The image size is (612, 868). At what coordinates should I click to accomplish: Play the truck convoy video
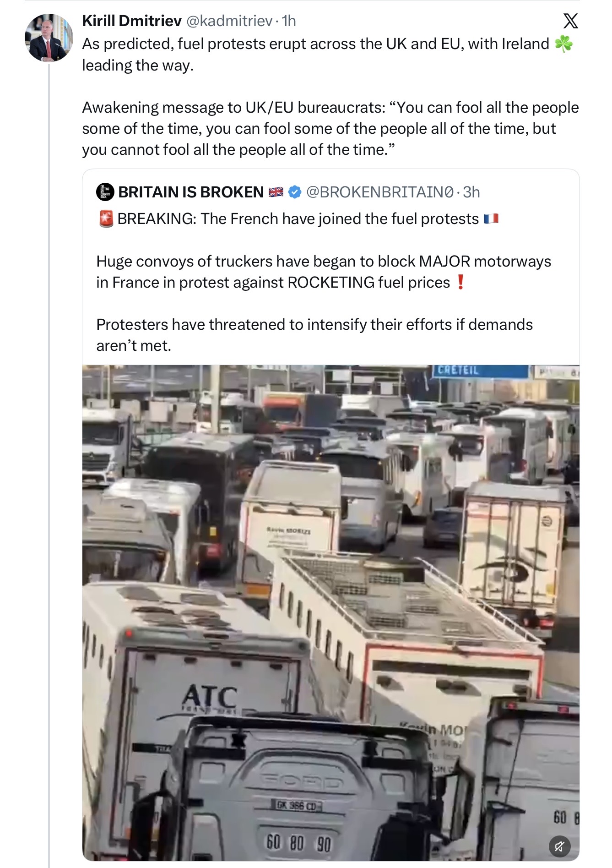pyautogui.click(x=330, y=609)
